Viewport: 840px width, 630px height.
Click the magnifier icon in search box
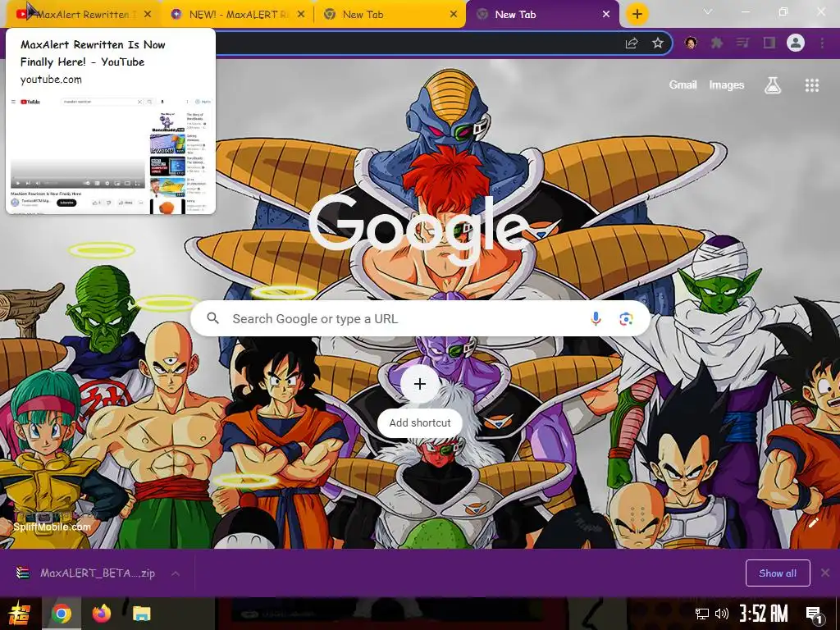[x=212, y=318]
